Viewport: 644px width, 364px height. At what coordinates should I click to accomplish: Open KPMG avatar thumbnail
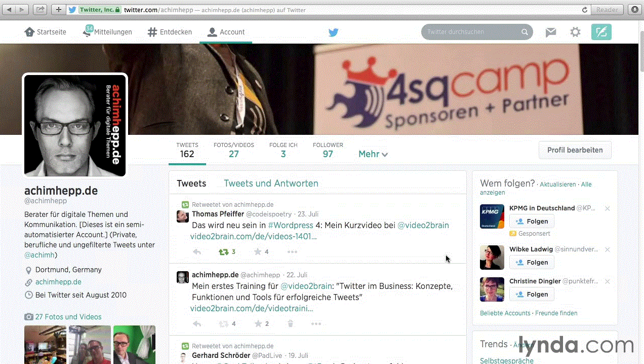point(492,216)
